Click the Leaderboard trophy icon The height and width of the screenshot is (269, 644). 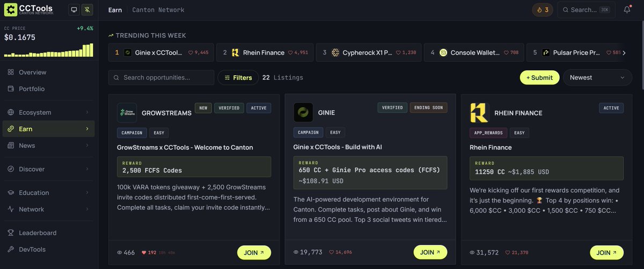(x=11, y=233)
